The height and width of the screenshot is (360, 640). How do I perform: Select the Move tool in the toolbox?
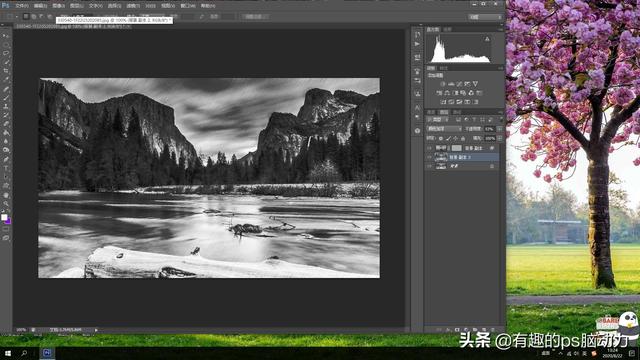(x=6, y=36)
